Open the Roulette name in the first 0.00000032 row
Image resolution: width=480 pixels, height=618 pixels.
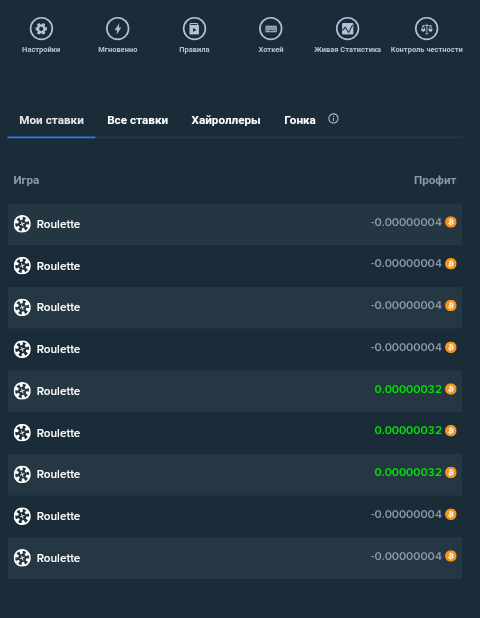[58, 391]
